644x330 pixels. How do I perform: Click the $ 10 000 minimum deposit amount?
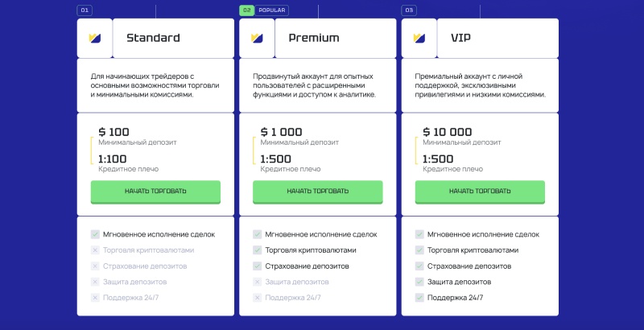pyautogui.click(x=448, y=132)
